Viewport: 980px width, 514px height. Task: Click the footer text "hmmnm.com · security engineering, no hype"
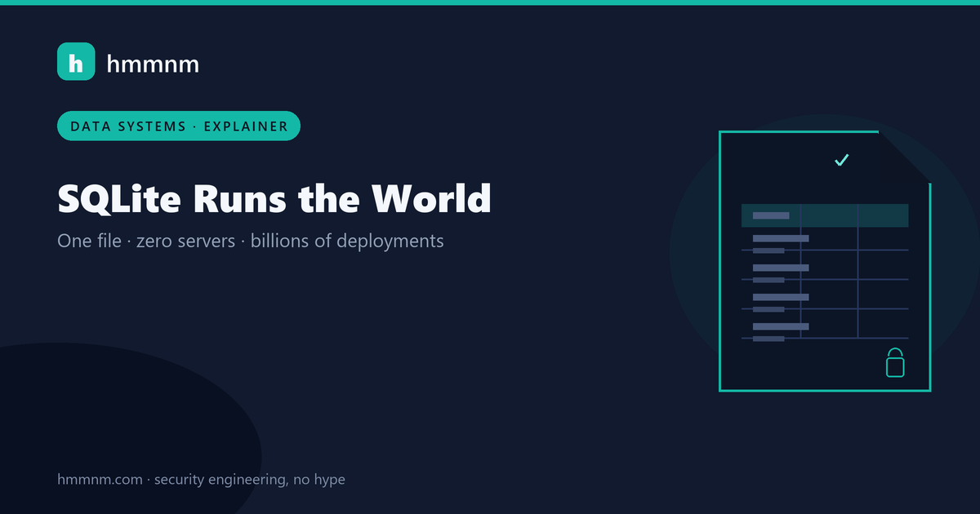201,480
